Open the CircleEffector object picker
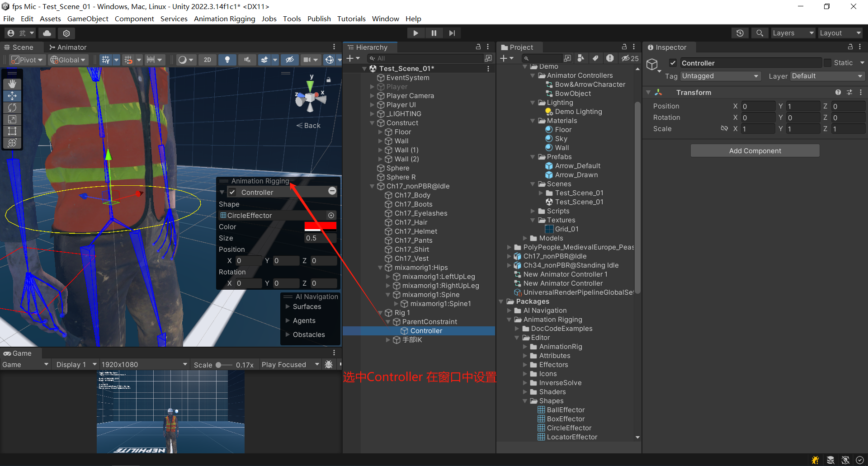Viewport: 868px width, 466px height. pos(331,215)
